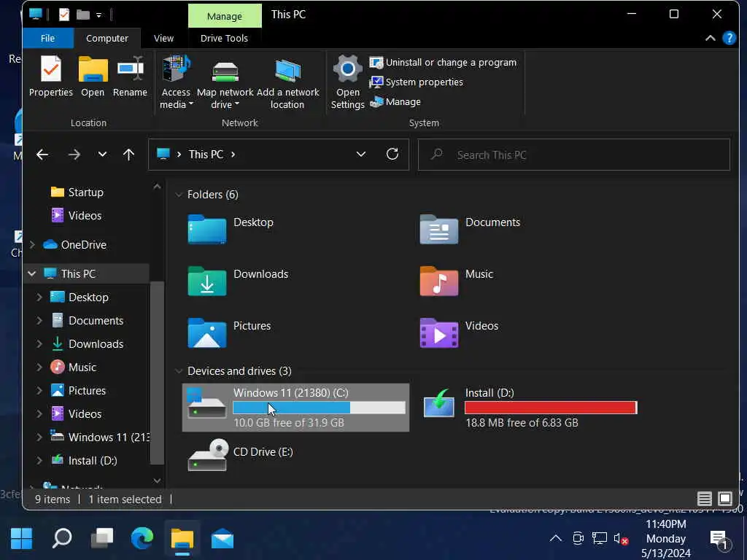747x560 pixels.
Task: Open the Quick Access Toolbar customize dropdown
Action: [x=98, y=15]
